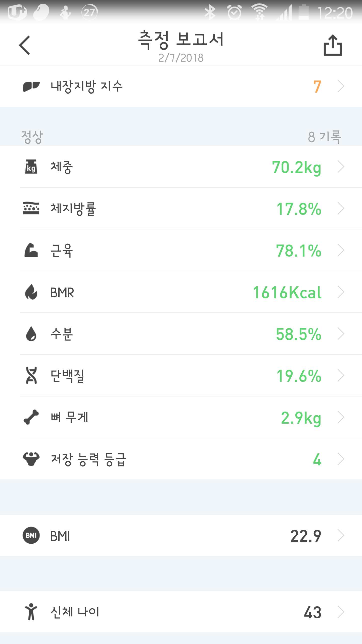Tap the kg scale icon for 체중

(31, 167)
